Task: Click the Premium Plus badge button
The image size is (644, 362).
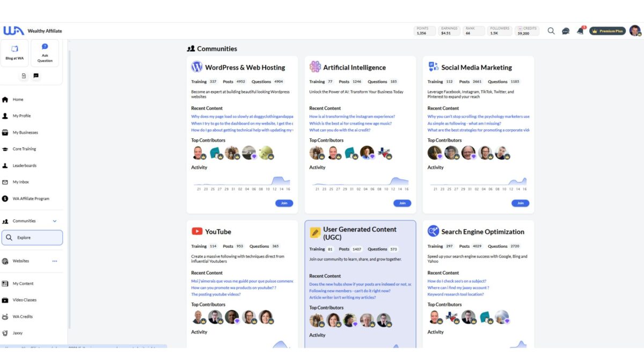Action: [x=608, y=31]
